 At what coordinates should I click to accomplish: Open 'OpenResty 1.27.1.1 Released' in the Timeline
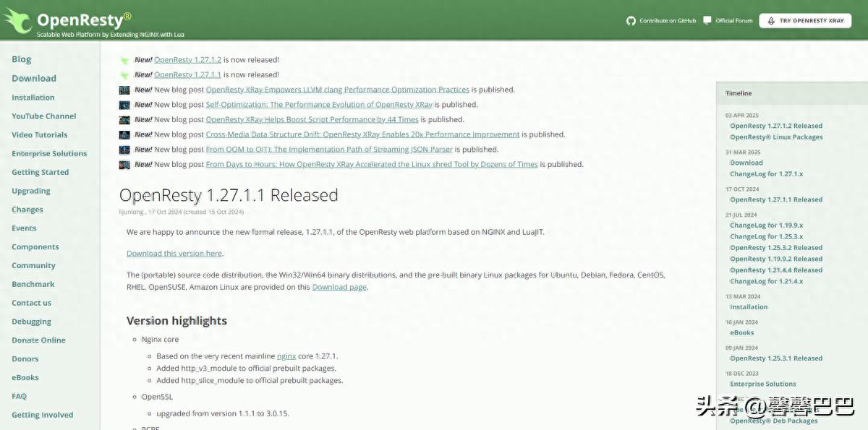pos(776,199)
